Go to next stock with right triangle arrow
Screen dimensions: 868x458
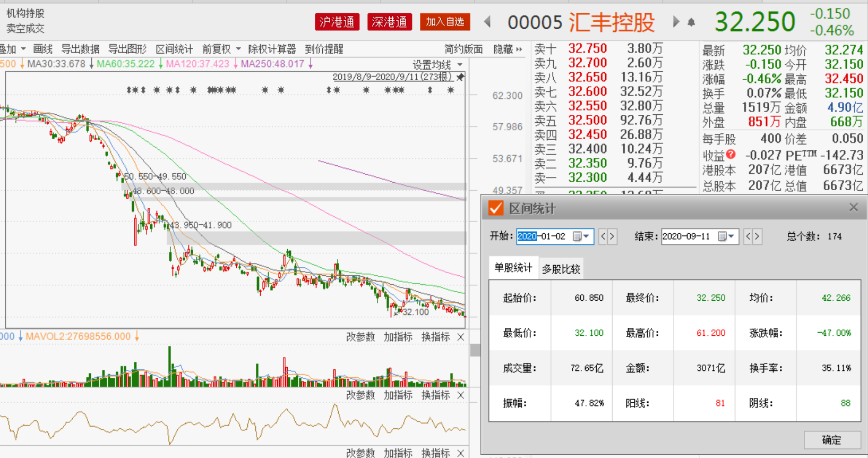click(676, 22)
